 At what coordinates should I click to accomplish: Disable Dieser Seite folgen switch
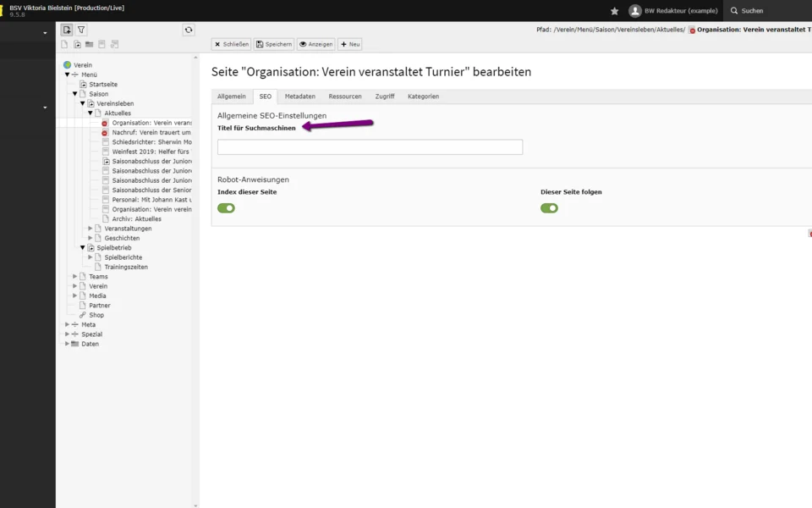pyautogui.click(x=549, y=207)
